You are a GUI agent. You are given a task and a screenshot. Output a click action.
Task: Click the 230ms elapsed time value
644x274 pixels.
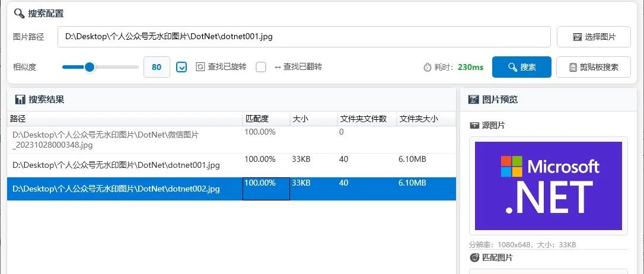click(471, 67)
